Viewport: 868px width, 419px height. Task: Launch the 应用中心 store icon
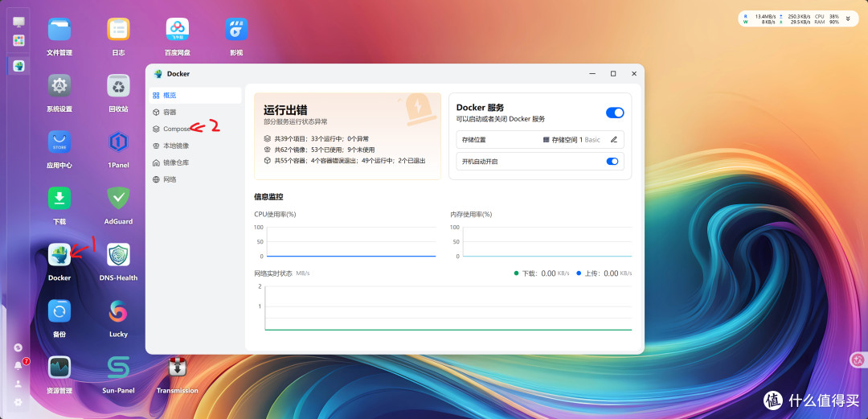[x=59, y=142]
